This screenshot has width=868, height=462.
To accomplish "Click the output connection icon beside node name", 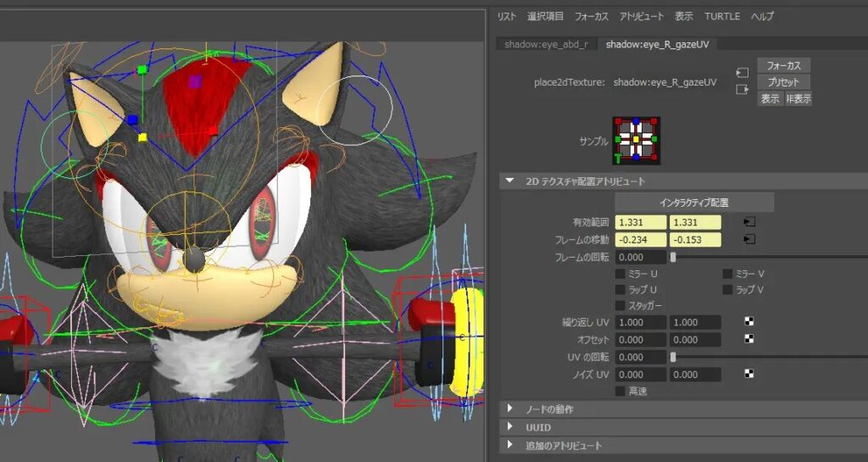I will click(x=742, y=89).
